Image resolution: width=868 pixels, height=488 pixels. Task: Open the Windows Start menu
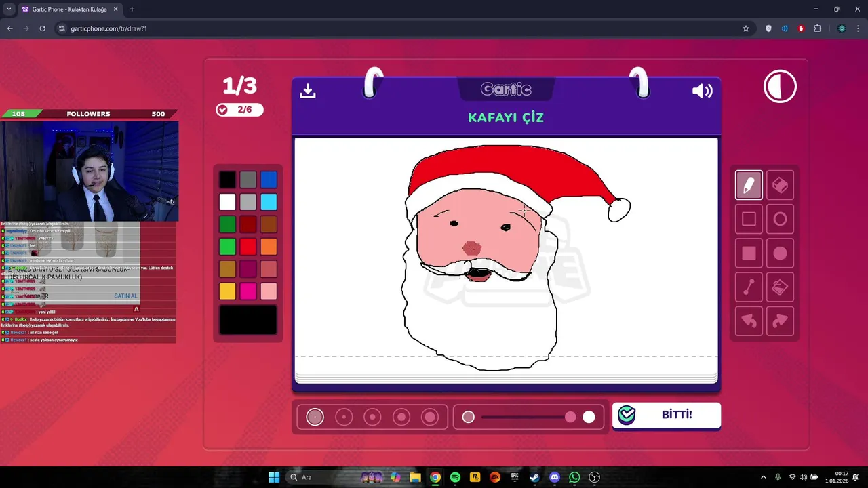[x=274, y=477]
